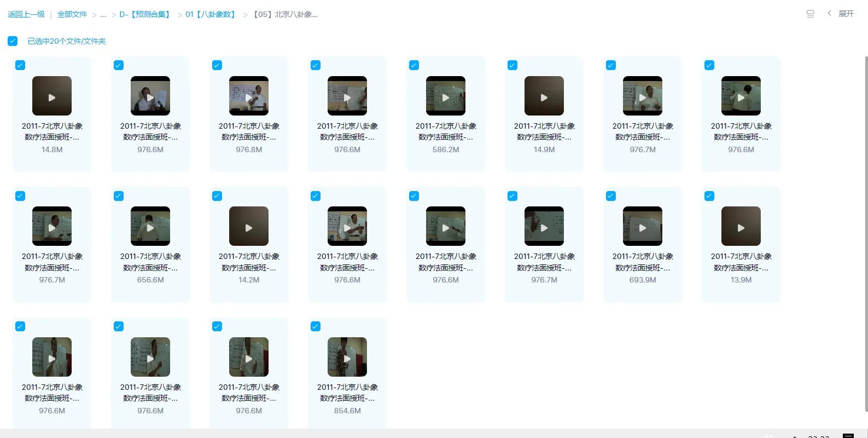This screenshot has width=868, height=438.
Task: Uncheck the 14.9M video checkbox
Action: [512, 65]
